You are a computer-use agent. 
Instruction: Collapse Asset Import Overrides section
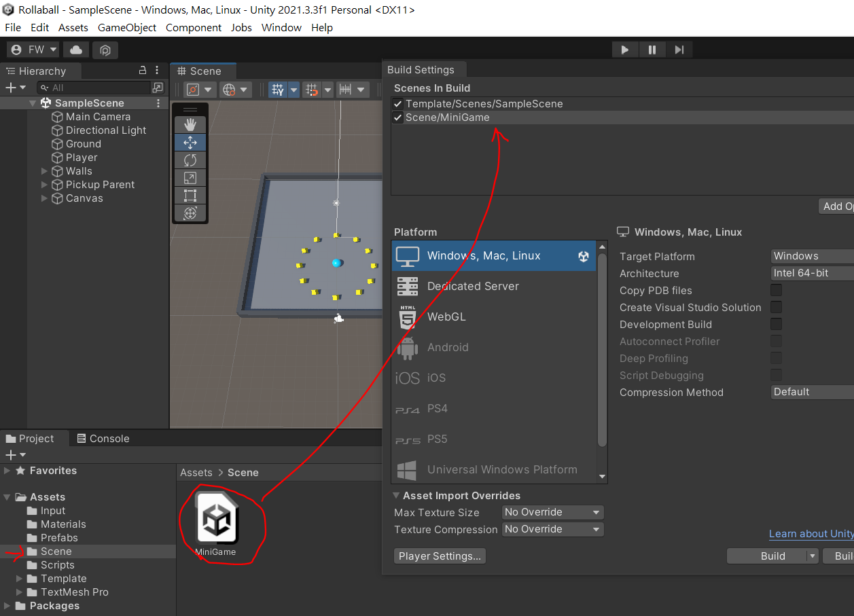click(x=397, y=496)
